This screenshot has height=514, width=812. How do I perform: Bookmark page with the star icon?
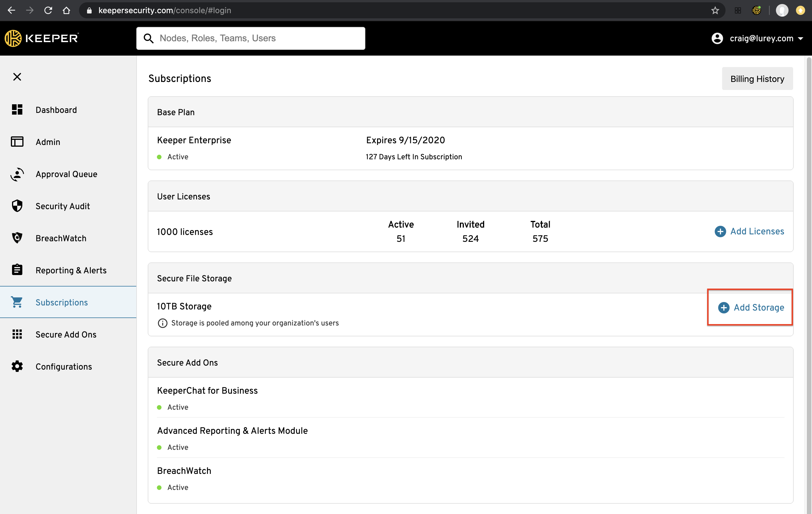tap(715, 11)
